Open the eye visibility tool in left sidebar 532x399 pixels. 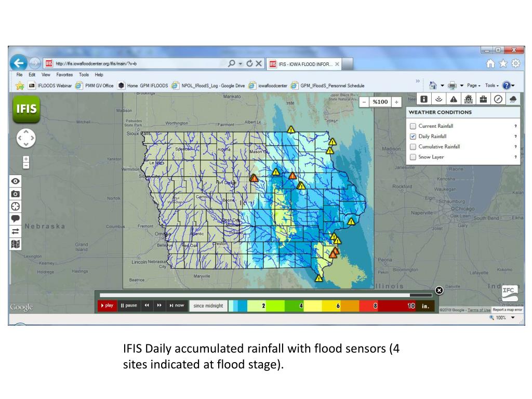[15, 181]
